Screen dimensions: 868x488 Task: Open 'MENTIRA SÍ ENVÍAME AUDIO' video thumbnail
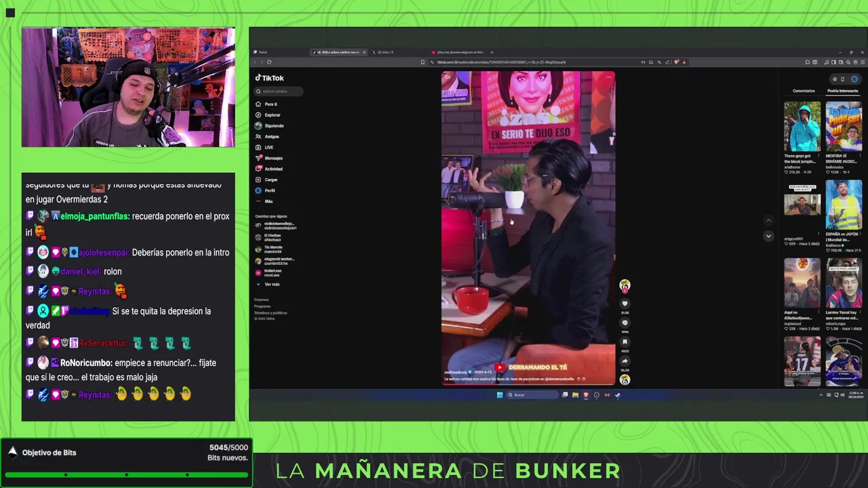click(844, 127)
